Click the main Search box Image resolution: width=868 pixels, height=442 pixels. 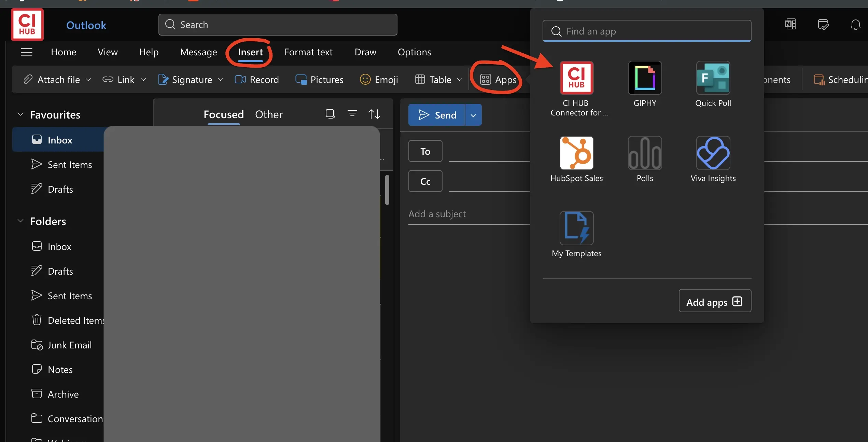278,25
